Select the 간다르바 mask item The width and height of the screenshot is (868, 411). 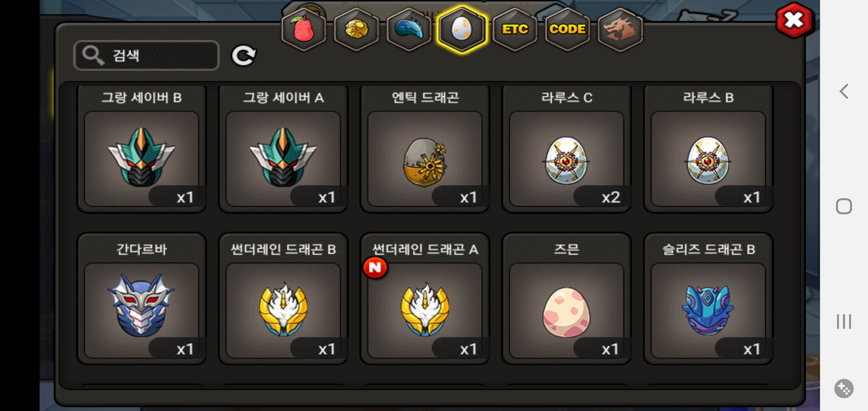coord(142,299)
